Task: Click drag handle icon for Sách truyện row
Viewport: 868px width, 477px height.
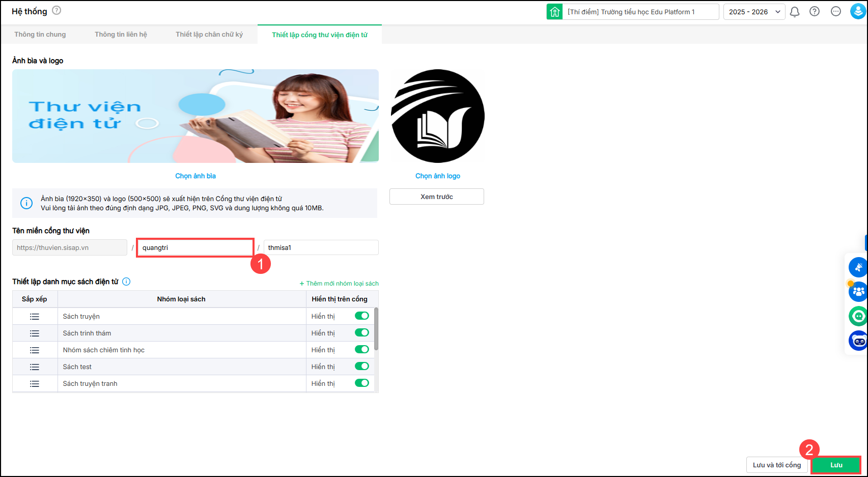Action: (35, 317)
